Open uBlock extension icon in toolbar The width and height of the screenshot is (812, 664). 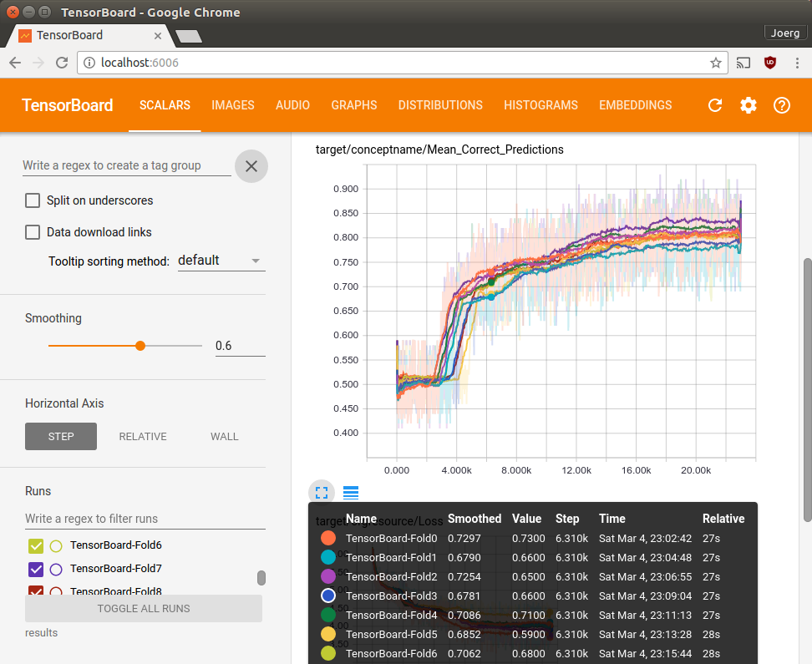770,63
